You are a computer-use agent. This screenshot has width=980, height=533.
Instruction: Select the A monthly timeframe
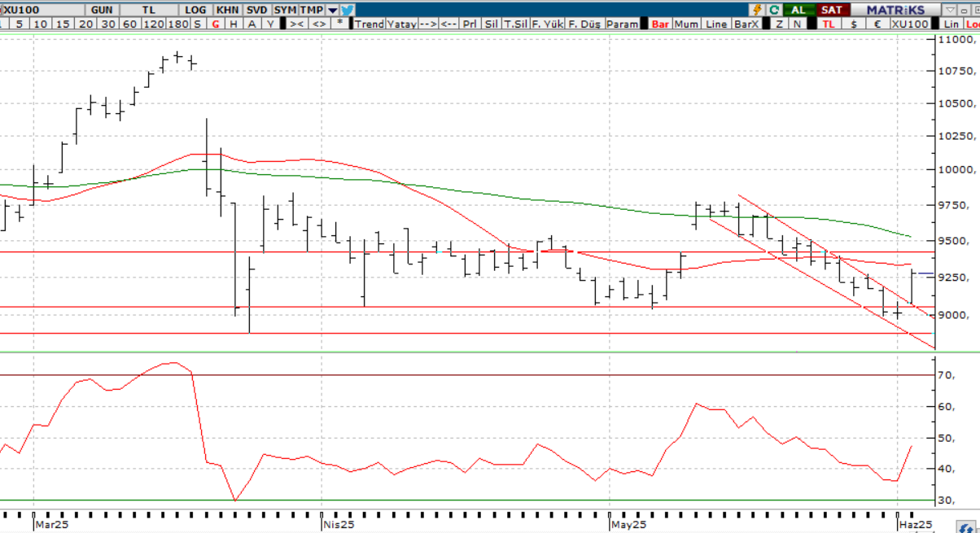pos(252,24)
